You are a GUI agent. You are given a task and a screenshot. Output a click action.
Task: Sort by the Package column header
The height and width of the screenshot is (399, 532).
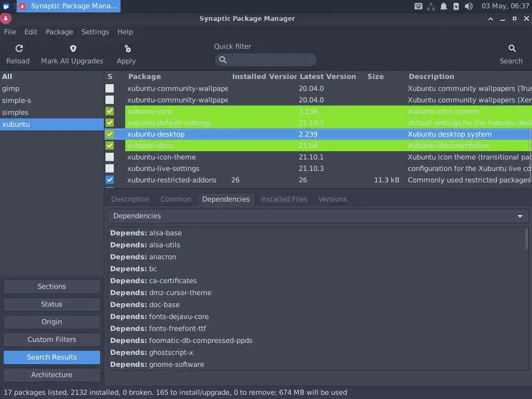click(x=177, y=77)
